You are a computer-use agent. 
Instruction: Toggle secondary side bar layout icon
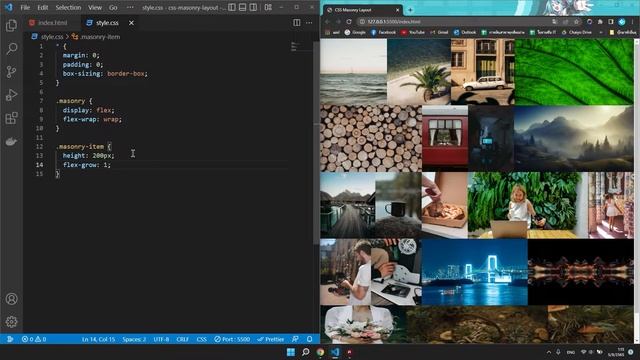[x=253, y=7]
